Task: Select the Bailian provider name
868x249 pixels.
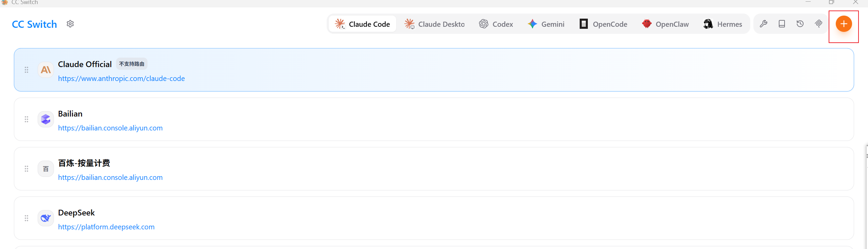Action: [x=70, y=114]
